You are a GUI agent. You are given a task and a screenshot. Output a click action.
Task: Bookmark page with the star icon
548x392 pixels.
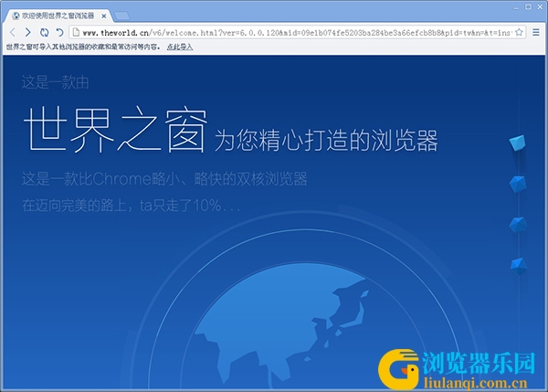519,33
